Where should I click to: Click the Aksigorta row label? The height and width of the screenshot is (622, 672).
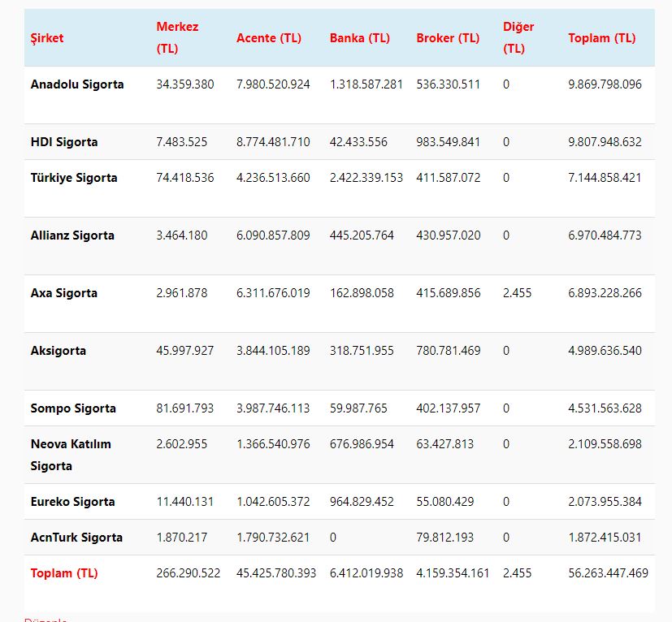tap(59, 351)
